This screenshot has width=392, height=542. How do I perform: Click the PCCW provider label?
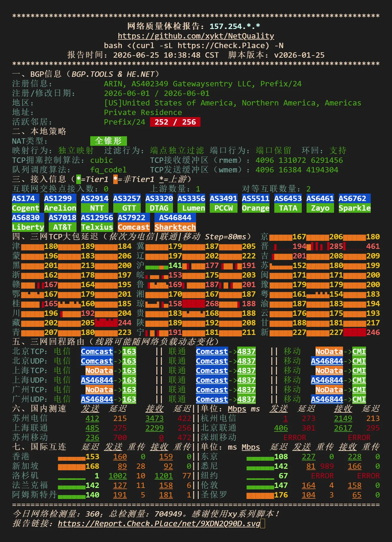coord(223,208)
